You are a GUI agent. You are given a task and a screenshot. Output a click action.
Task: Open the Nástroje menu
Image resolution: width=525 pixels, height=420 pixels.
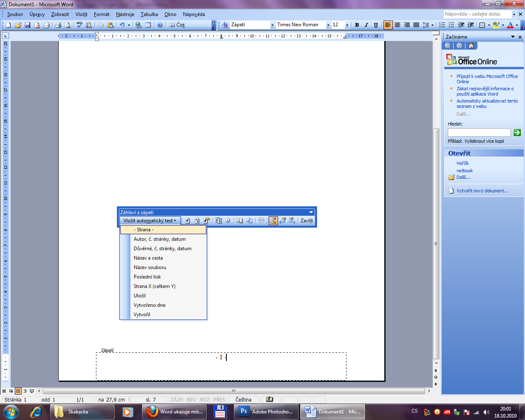coord(125,14)
